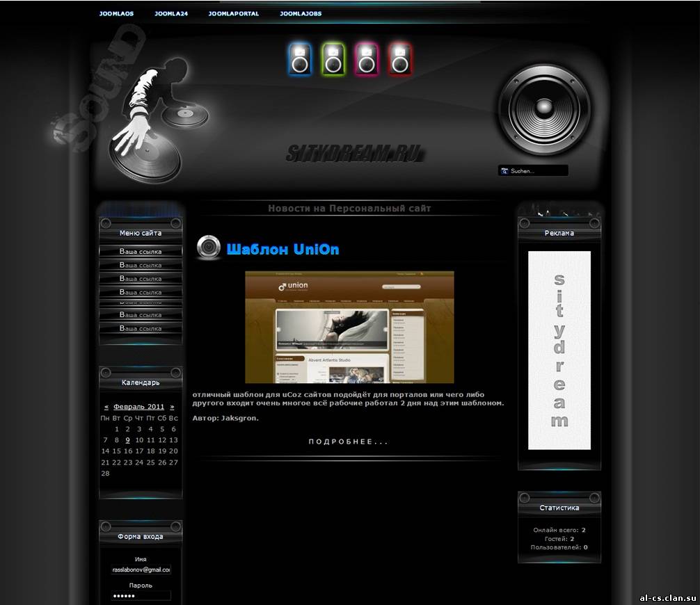Click the ПОДРОБНЕЕ... read more link
700x605 pixels.
point(349,442)
